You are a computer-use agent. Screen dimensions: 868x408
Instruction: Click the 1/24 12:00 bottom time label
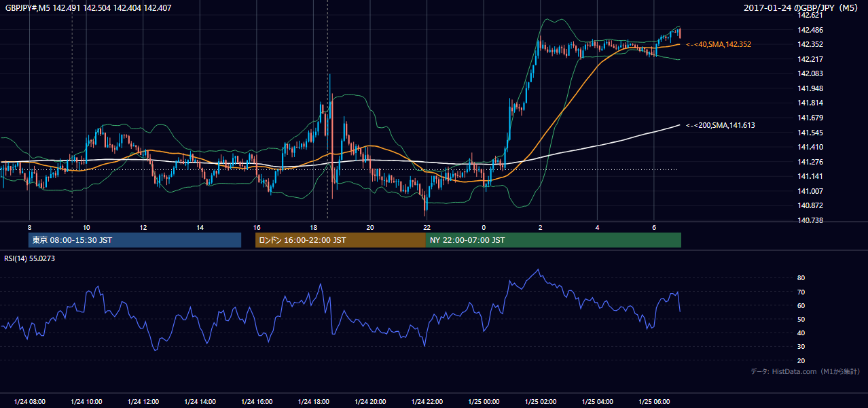pyautogui.click(x=143, y=402)
